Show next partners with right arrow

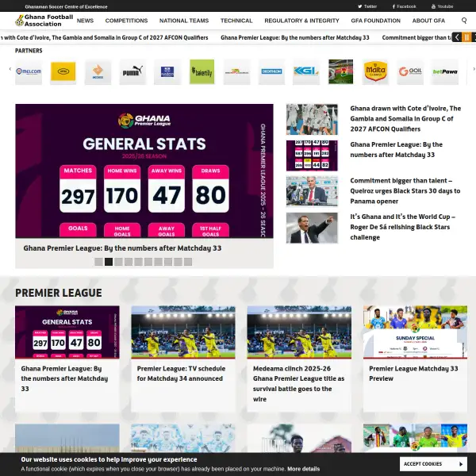coord(474,69)
